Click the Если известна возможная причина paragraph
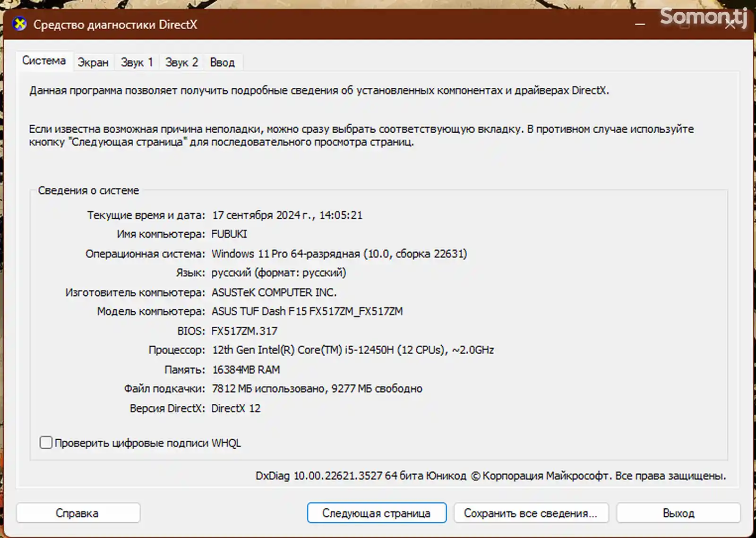Screen dimensions: 756x538 tap(361, 136)
